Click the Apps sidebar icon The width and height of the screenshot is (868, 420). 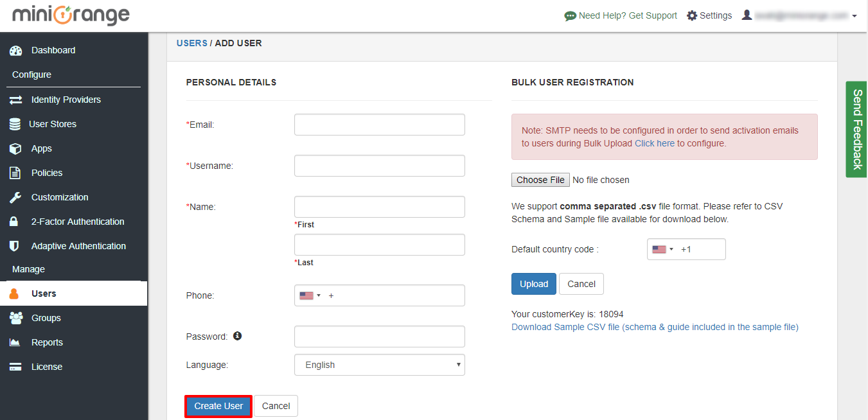tap(15, 148)
